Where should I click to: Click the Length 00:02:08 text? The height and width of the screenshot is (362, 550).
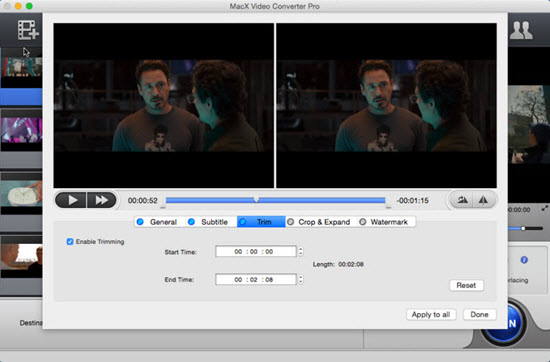pyautogui.click(x=338, y=264)
